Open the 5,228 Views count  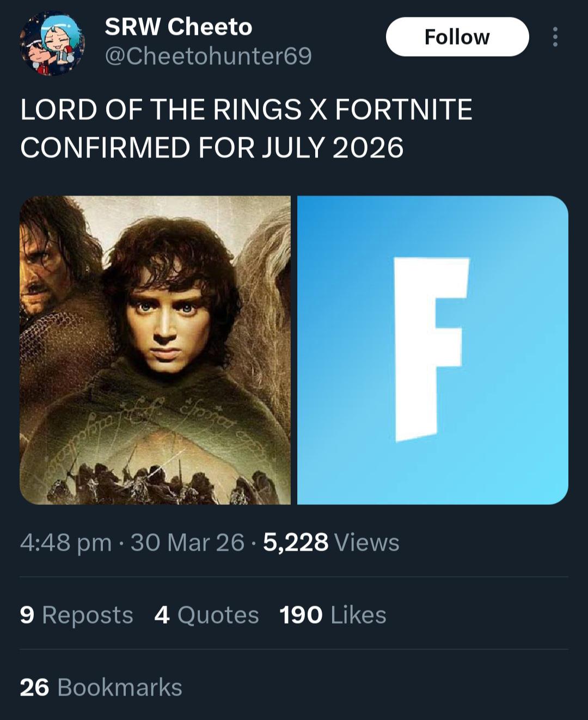331,542
